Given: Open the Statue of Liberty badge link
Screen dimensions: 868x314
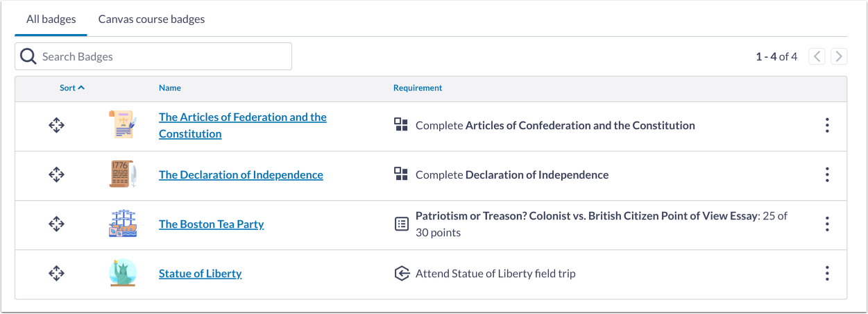Looking at the screenshot, I should tap(200, 274).
